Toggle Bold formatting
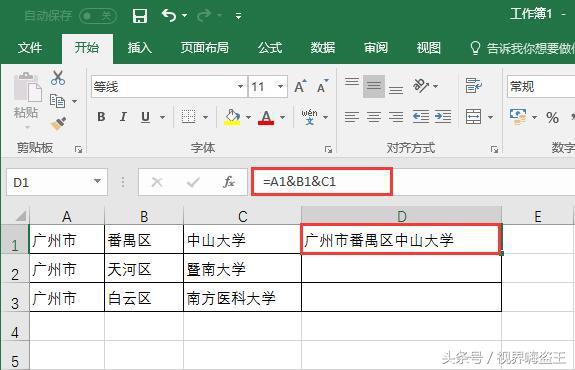Image resolution: width=575 pixels, height=370 pixels. pos(101,117)
